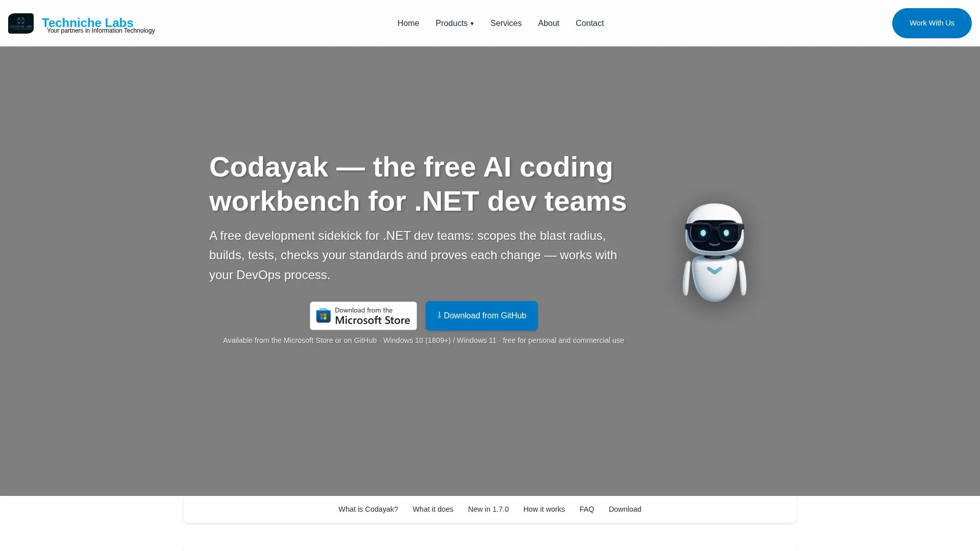Image resolution: width=980 pixels, height=551 pixels.
Task: Navigate to the About page
Action: coord(548,23)
